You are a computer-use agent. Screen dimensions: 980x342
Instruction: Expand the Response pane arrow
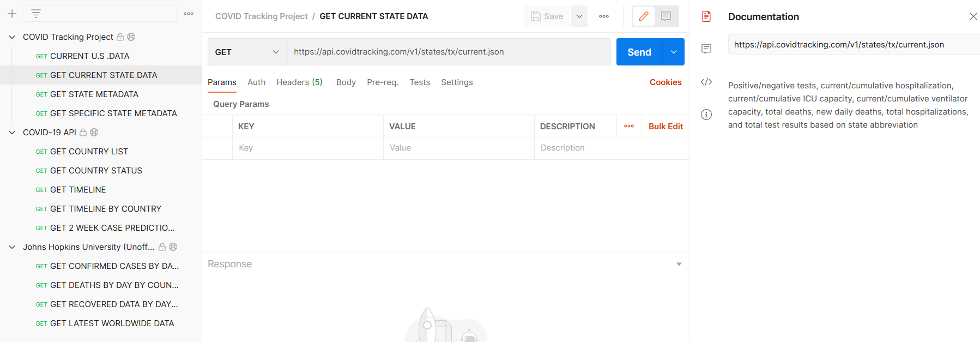(679, 264)
